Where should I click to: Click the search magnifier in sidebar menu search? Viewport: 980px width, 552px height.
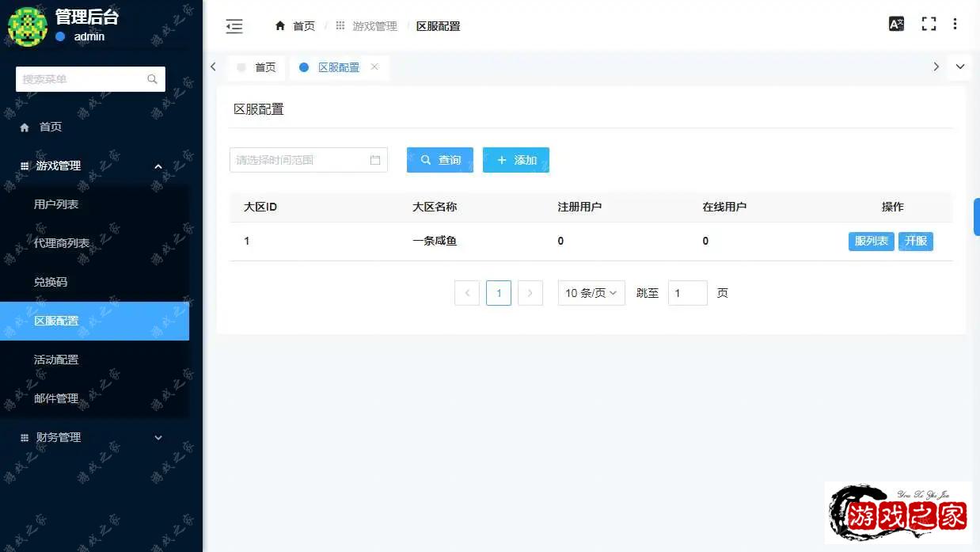(152, 79)
